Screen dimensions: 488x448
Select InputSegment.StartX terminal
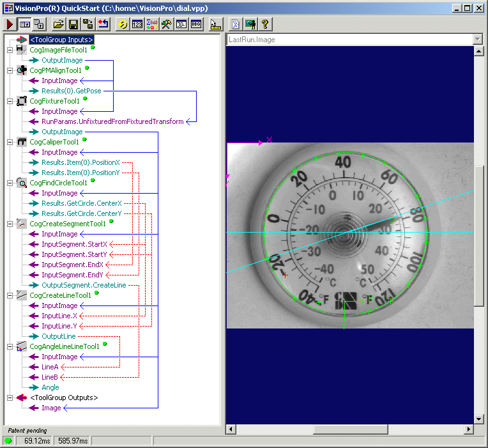[x=74, y=244]
